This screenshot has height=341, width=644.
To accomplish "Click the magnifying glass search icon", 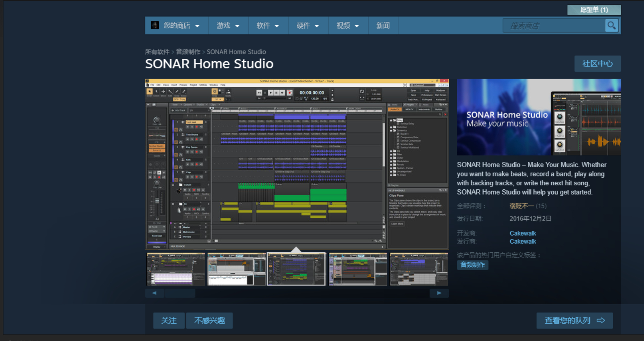I will 612,26.
